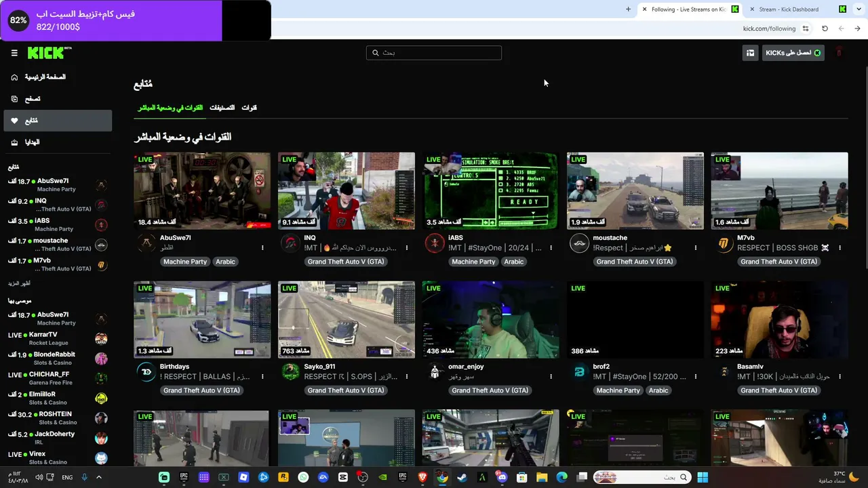Image resolution: width=868 pixels, height=488 pixels.
Task: Open the iABS live stream thumbnail
Action: click(490, 191)
